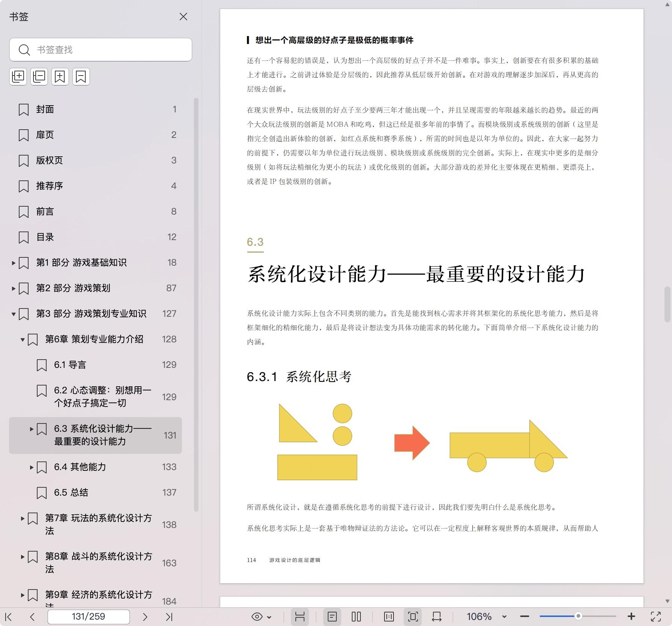The height and width of the screenshot is (626, 672).
Task: Select 第1 部分 游戏基础知识 bookmark text
Action: click(81, 263)
